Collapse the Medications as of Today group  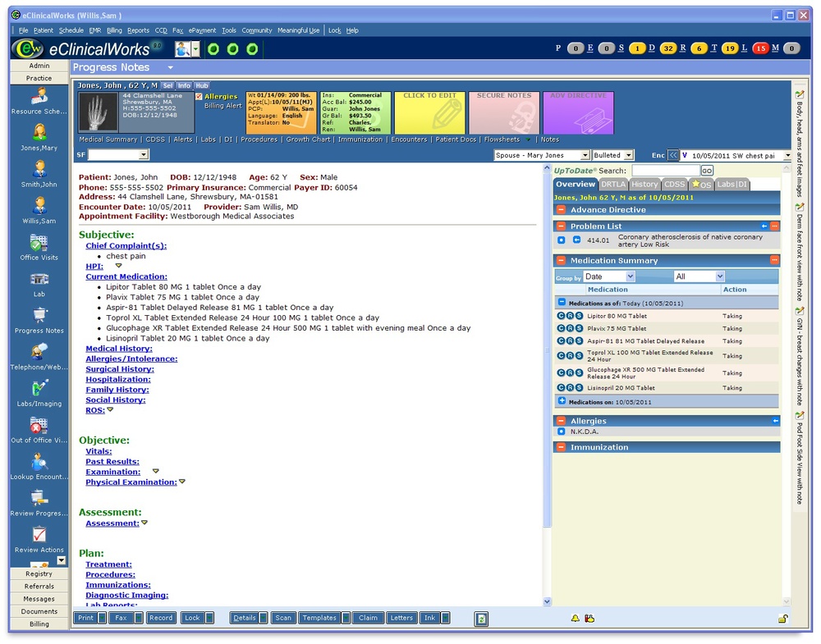pos(562,303)
